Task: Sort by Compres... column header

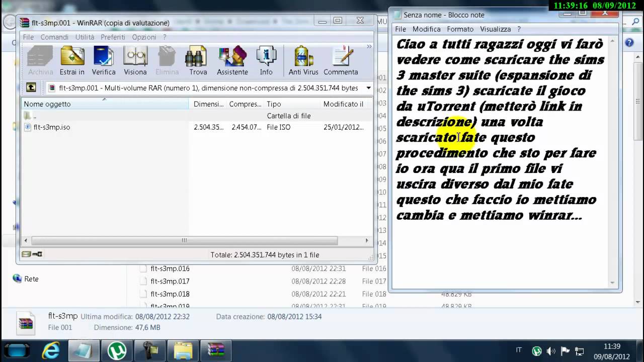Action: 245,104
